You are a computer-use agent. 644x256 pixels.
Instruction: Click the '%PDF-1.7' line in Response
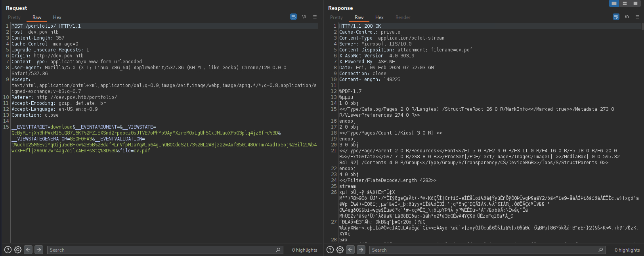(350, 91)
